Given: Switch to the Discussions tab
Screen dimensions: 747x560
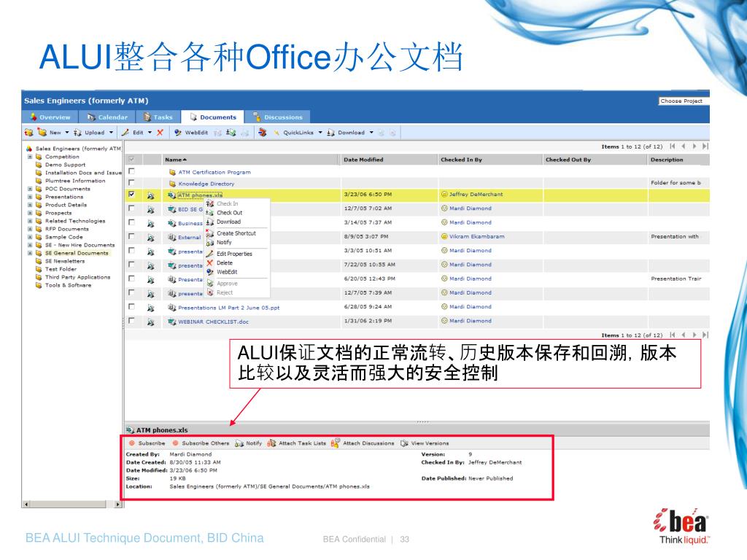Looking at the screenshot, I should (278, 117).
